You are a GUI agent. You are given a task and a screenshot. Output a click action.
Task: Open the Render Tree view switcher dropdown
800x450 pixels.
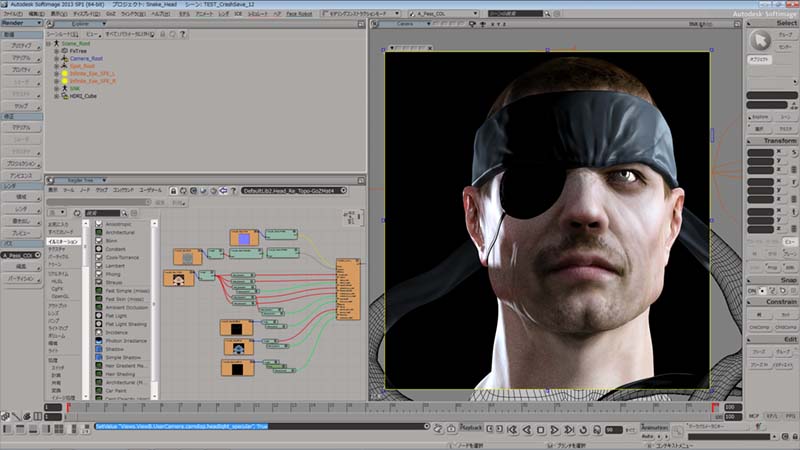coord(81,180)
